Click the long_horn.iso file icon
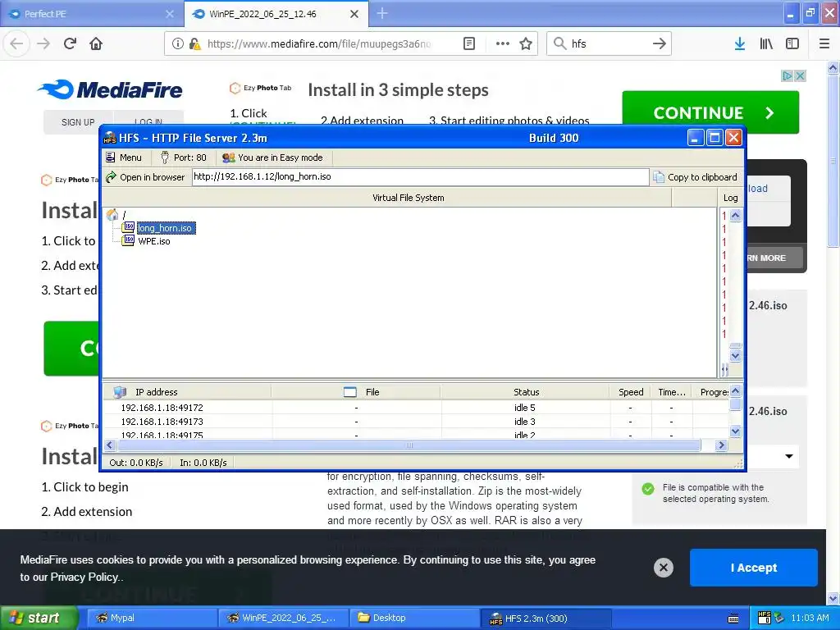Screen dimensions: 840x630 129,227
